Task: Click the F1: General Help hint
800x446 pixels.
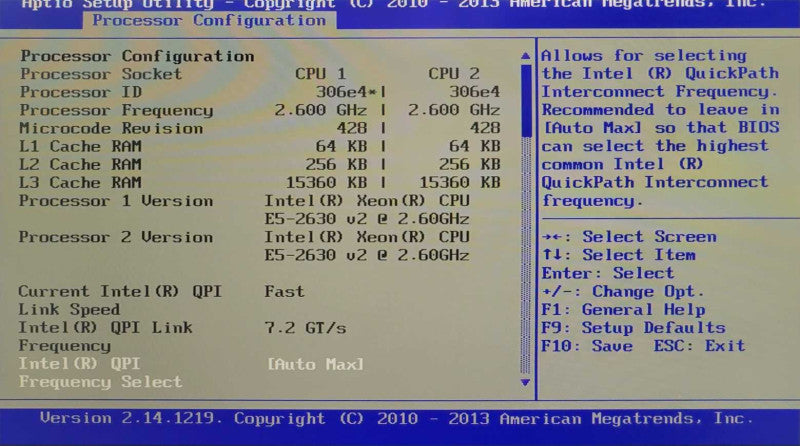Action: point(623,310)
